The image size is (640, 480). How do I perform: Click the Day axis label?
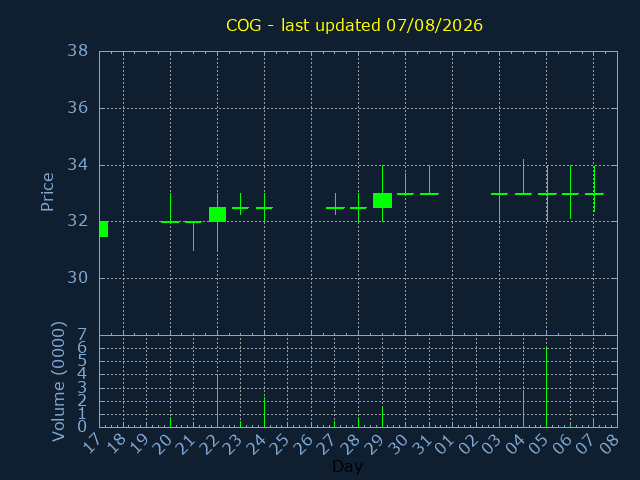(x=347, y=466)
